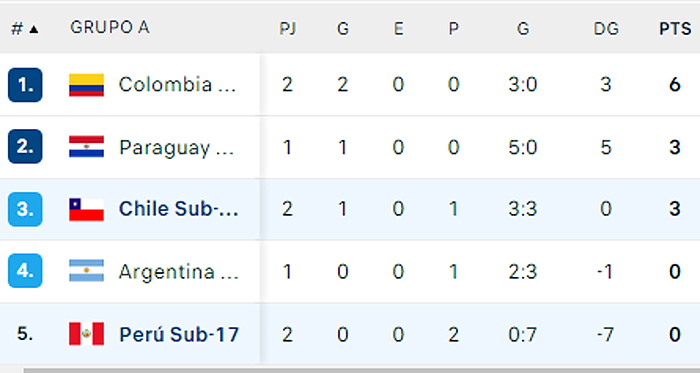Open the Perú Sub-17 team link
Image resolution: width=700 pixels, height=373 pixels.
(x=179, y=335)
